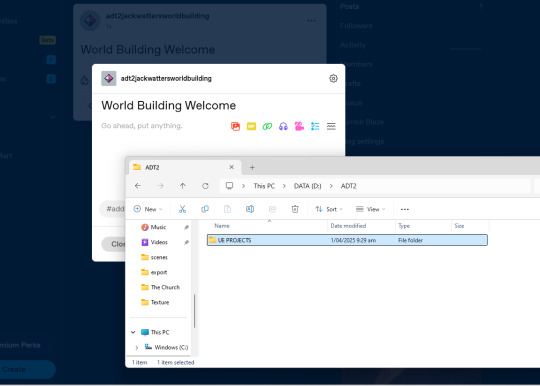Screen dimensions: 540x386
Task: Click the Close button in Tumblr editor
Action: coord(114,244)
